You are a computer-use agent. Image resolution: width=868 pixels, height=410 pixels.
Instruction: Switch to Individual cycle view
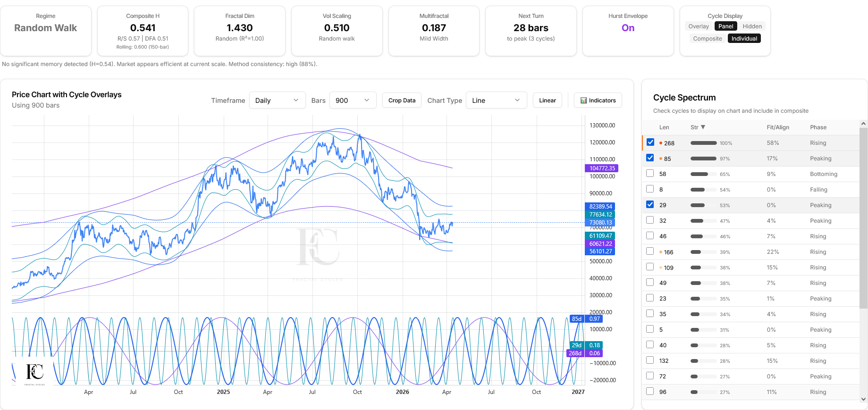tap(744, 39)
